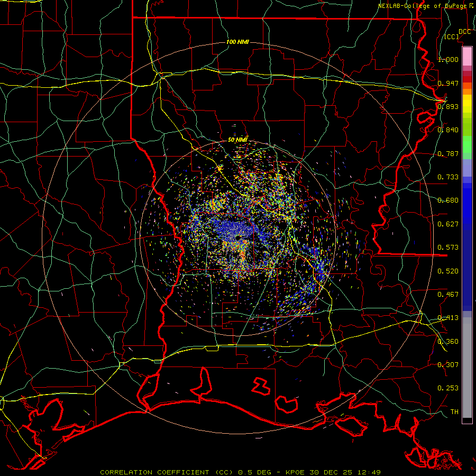The image size is (476, 476).
Task: Click the 100 NMI range ring label
Action: [x=237, y=42]
